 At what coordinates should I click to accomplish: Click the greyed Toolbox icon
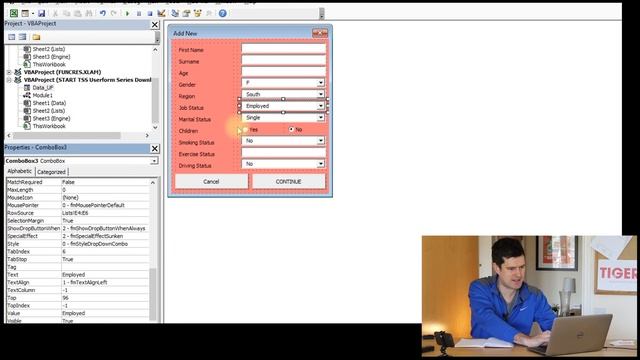[209, 13]
